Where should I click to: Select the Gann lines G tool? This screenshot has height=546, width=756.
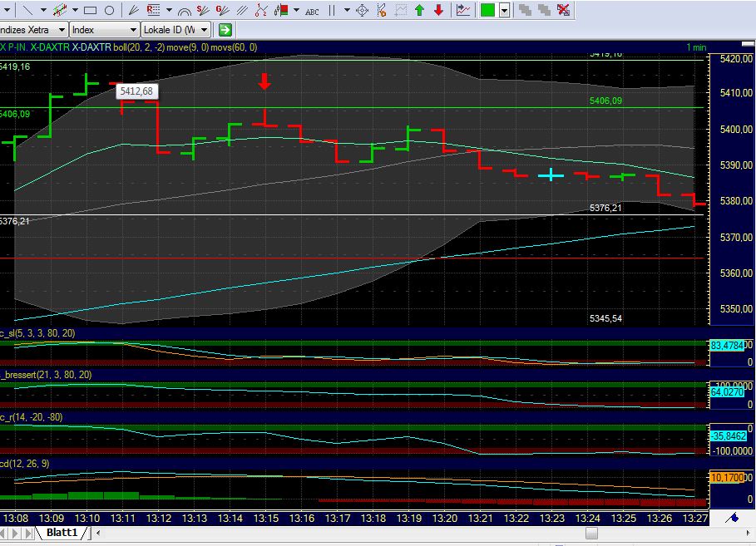tap(222, 10)
